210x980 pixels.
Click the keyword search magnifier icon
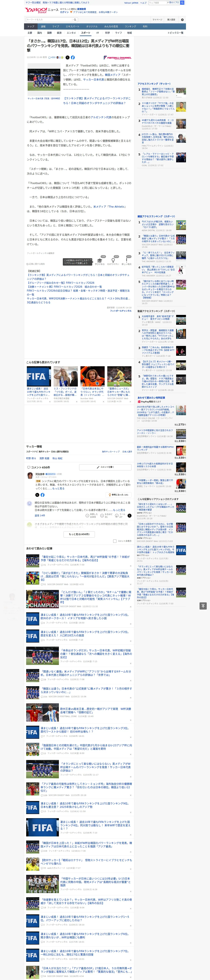click(x=75, y=20)
